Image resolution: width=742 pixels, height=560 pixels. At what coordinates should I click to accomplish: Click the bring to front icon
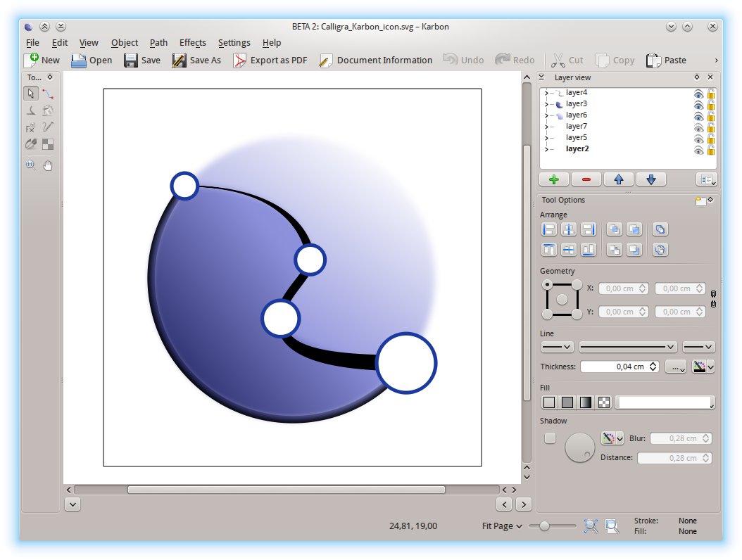pyautogui.click(x=615, y=229)
